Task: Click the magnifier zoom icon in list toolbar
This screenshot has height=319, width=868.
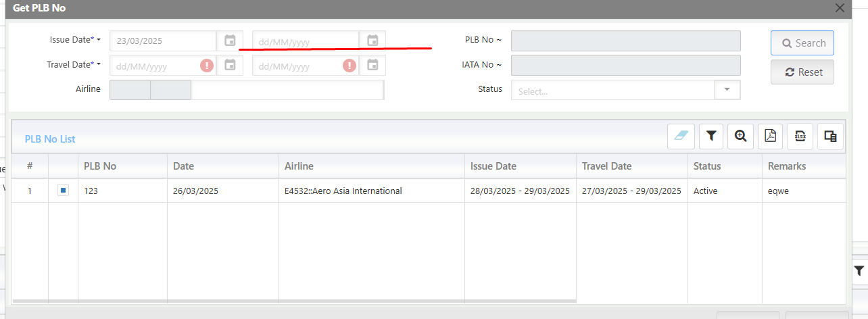Action: coord(741,136)
